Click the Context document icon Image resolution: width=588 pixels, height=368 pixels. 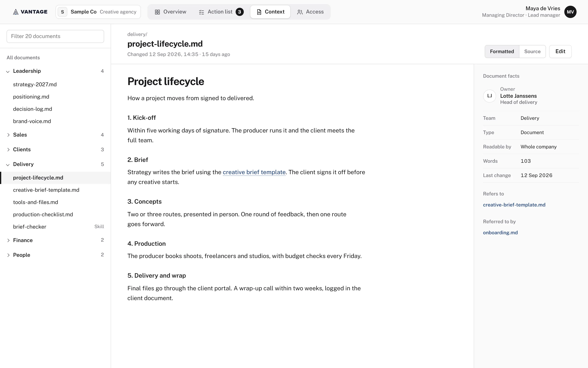[259, 12]
